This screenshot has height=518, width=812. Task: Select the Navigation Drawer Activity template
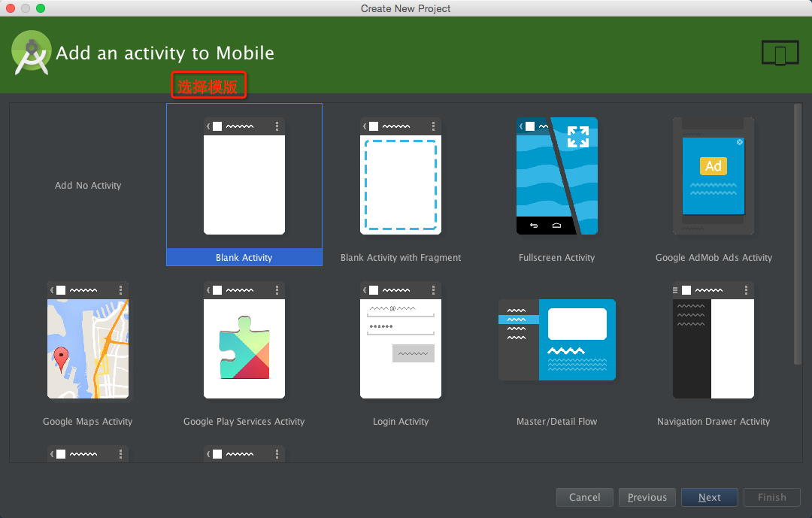coord(713,341)
